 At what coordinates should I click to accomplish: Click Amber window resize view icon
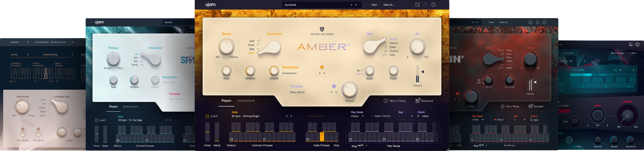(x=417, y=5)
